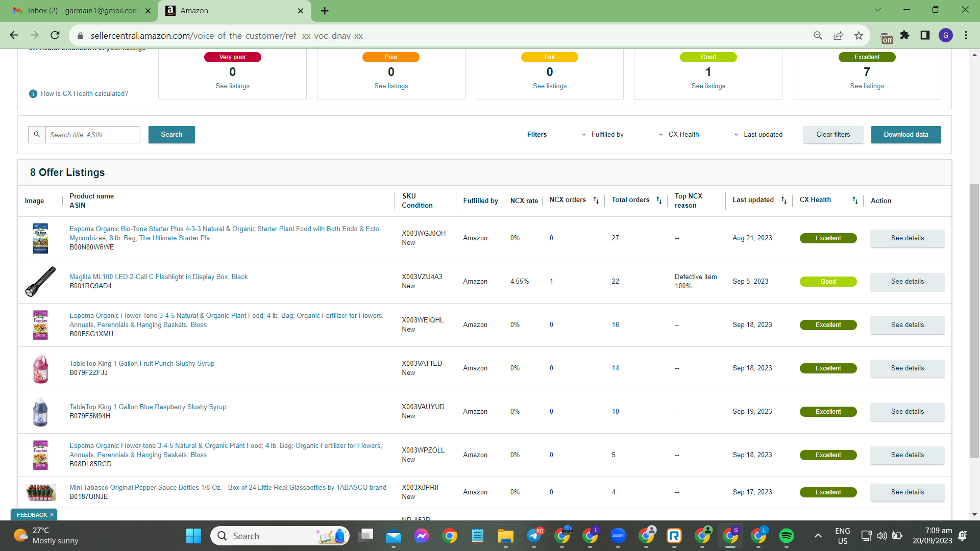The width and height of the screenshot is (980, 551).
Task: Reload the Seller Central page
Action: point(55,35)
